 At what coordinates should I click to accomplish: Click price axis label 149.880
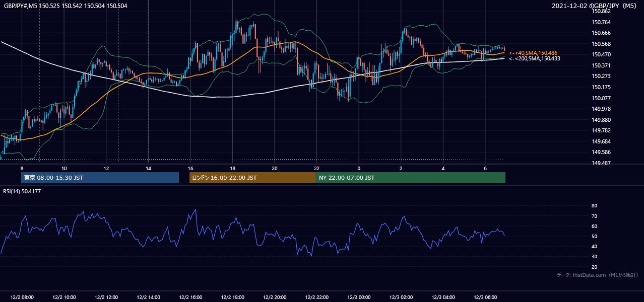pos(601,120)
